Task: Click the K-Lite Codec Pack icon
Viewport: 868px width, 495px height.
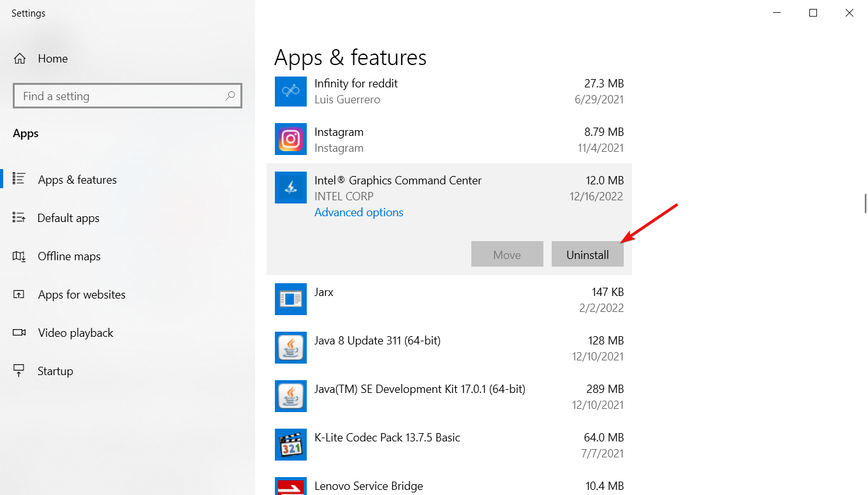Action: pyautogui.click(x=291, y=445)
